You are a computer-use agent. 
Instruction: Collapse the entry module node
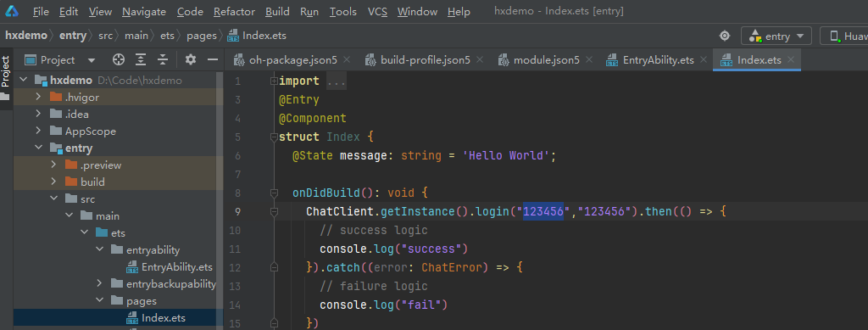pyautogui.click(x=38, y=148)
